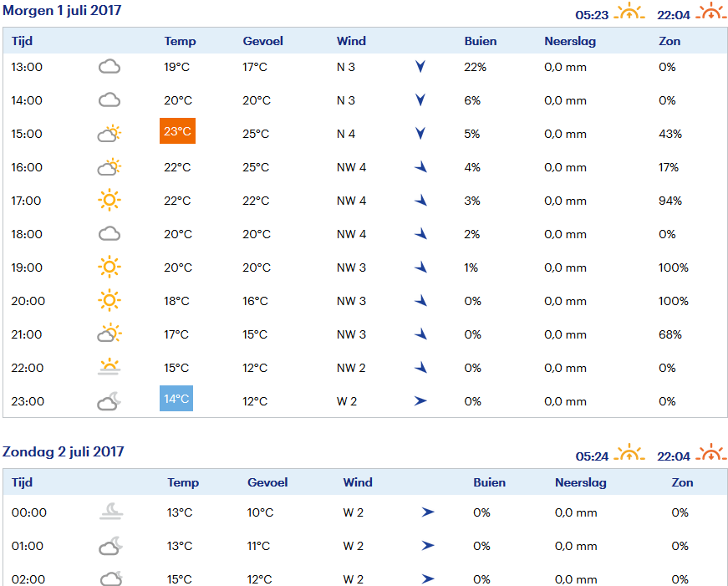Open the Zondag 2 juli 2017 heading

(64, 451)
